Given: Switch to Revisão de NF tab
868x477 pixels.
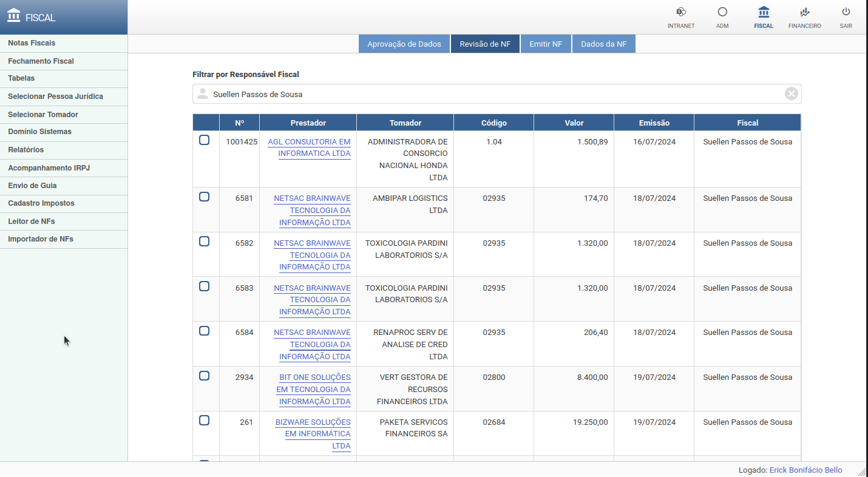Looking at the screenshot, I should 485,44.
